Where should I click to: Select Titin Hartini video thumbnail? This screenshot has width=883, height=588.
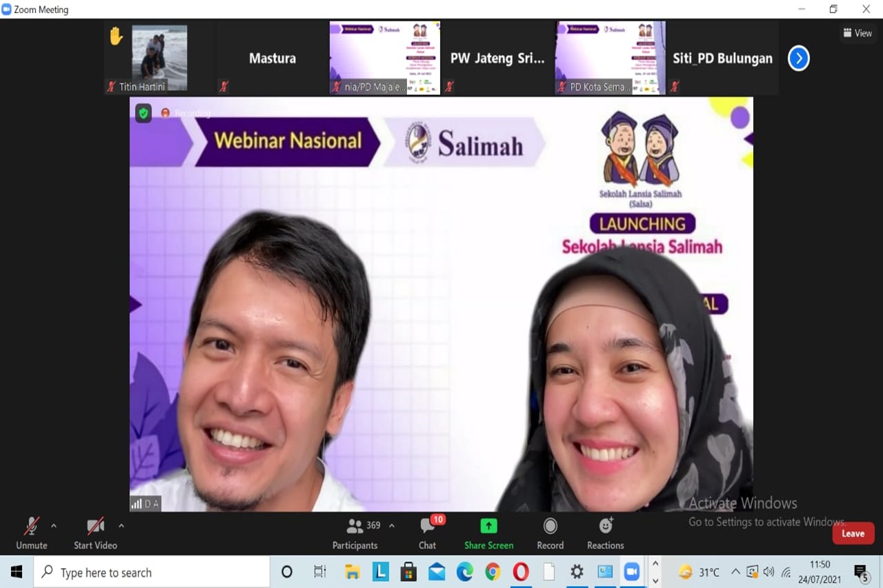coord(159,58)
